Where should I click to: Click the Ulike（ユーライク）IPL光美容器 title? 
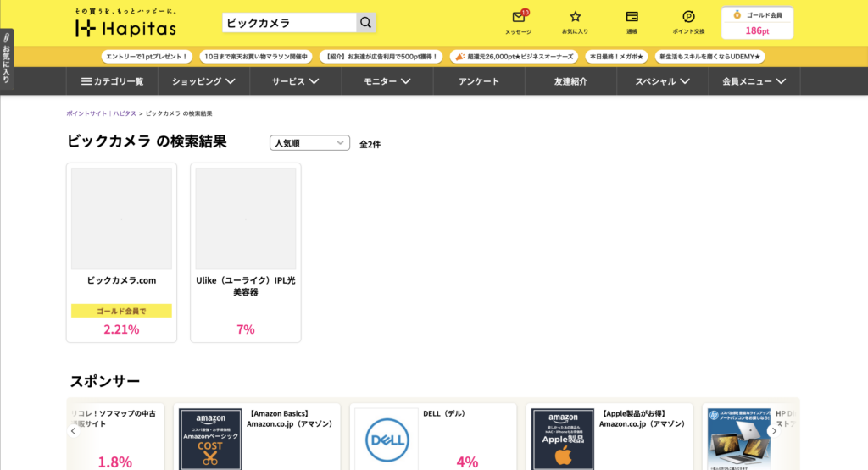coord(246,286)
